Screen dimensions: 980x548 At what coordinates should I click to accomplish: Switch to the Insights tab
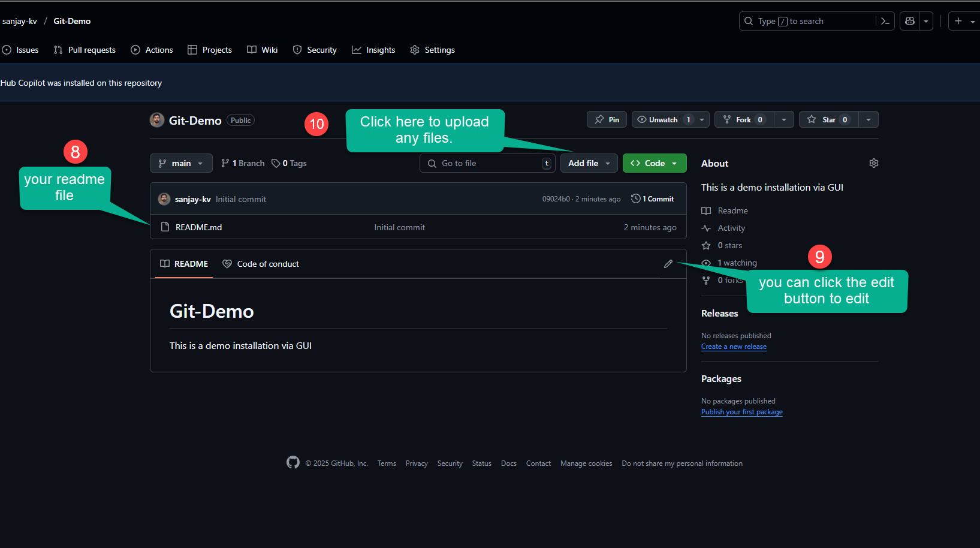tap(373, 50)
